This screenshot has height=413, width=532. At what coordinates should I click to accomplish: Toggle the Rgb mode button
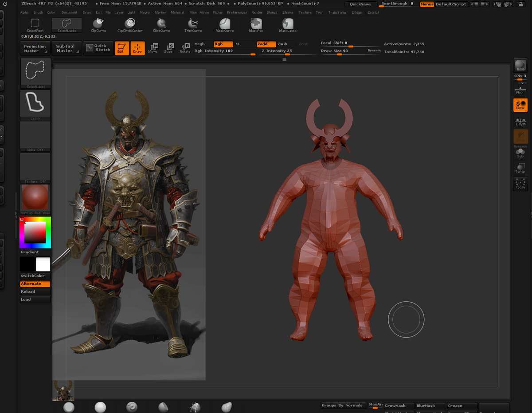point(223,44)
